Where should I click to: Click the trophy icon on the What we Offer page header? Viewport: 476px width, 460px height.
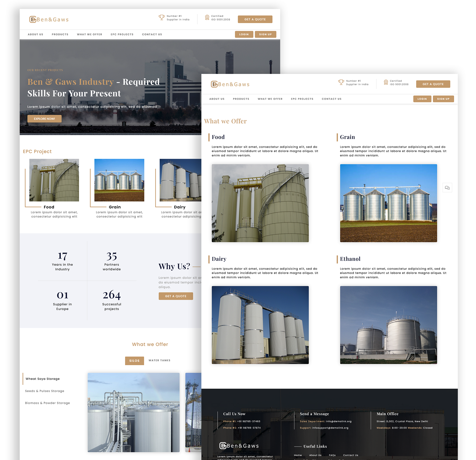click(341, 82)
